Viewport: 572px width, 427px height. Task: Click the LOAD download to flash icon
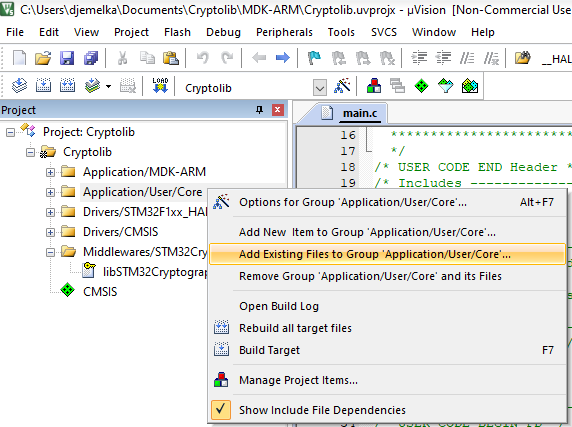(160, 86)
